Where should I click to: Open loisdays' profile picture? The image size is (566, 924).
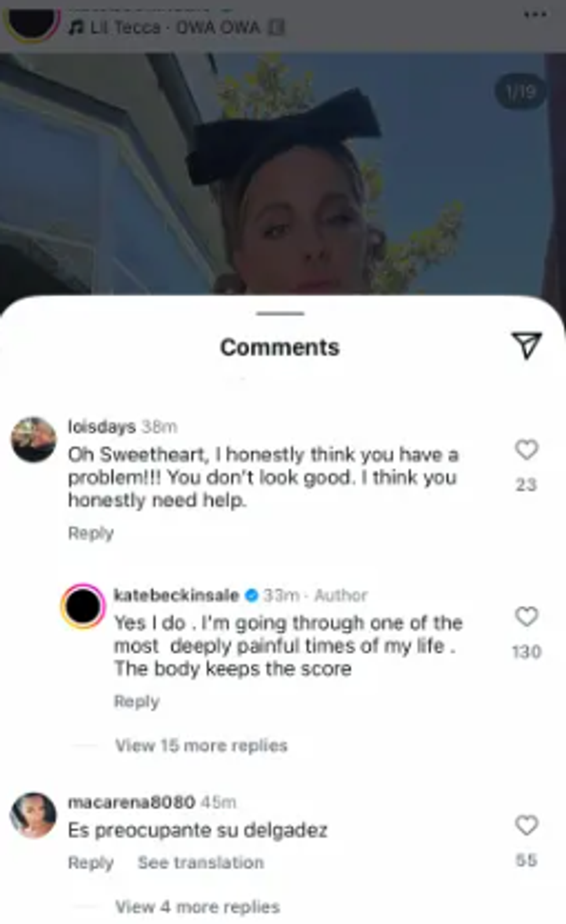point(34,440)
